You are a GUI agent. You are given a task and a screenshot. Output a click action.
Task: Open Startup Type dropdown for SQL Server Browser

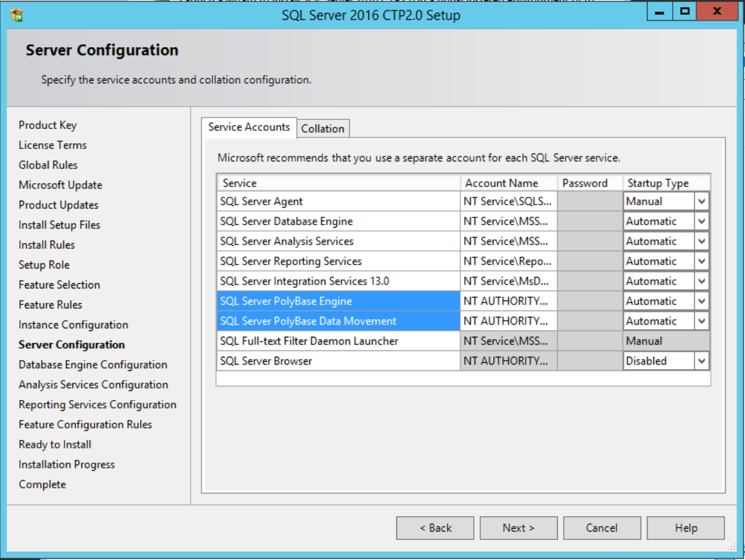[702, 361]
